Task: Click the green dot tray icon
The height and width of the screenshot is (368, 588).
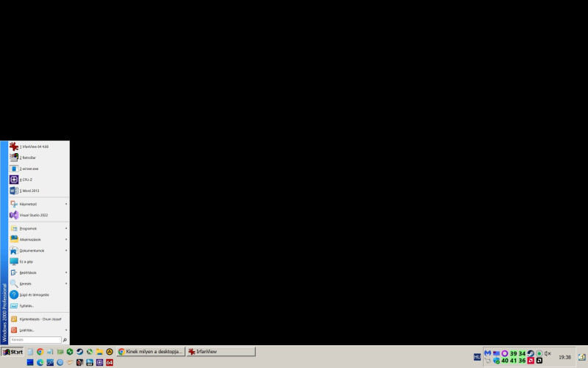Action: point(539,353)
